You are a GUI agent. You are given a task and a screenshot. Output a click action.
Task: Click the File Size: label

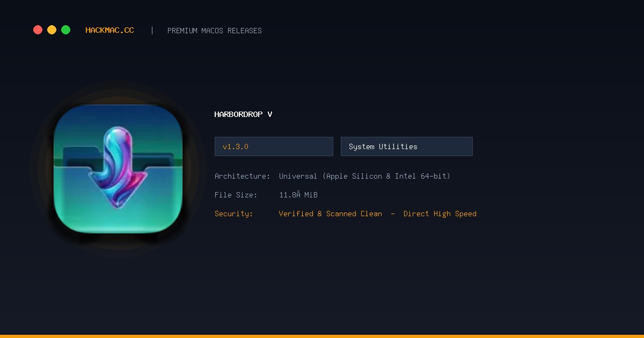click(236, 195)
